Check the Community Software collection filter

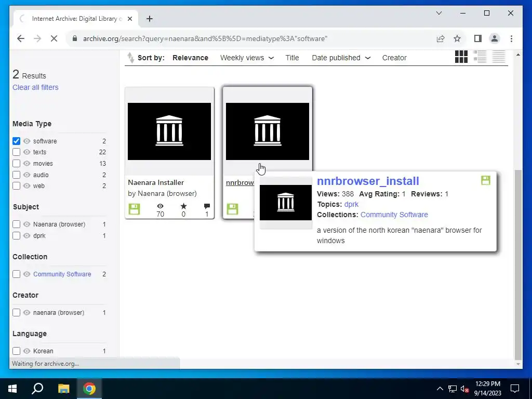pos(16,274)
